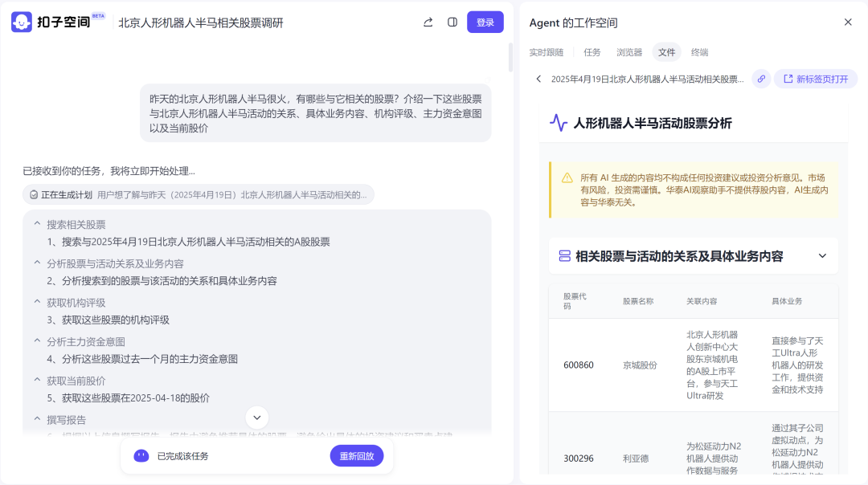Go back with the file panel left arrow
The image size is (868, 485).
pos(538,79)
